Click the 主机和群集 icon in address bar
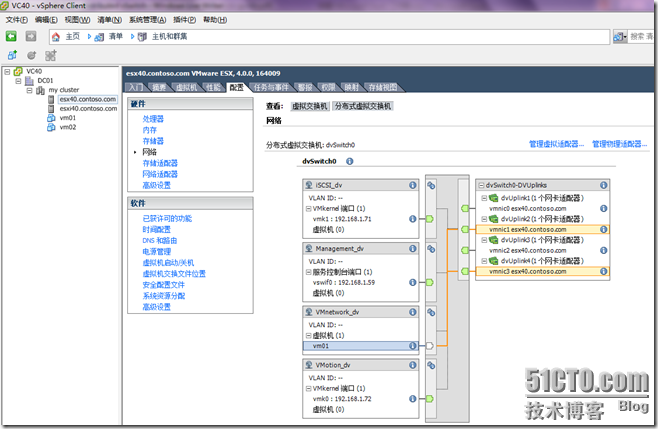 pyautogui.click(x=142, y=37)
